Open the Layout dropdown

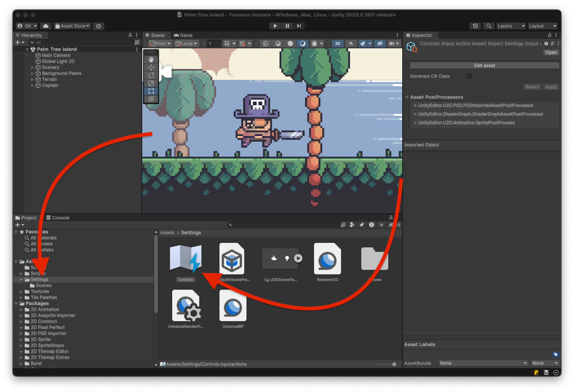[x=543, y=26]
